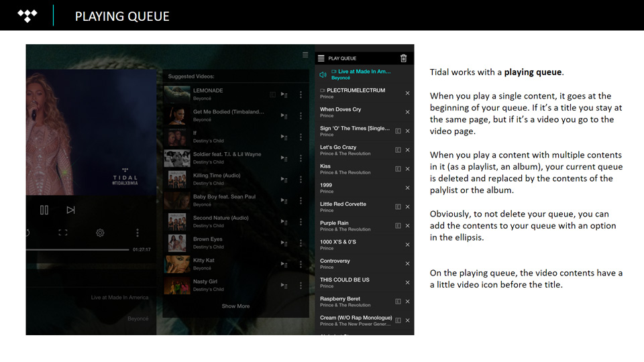The image size is (644, 362).
Task: Skip to the next track
Action: click(x=70, y=210)
